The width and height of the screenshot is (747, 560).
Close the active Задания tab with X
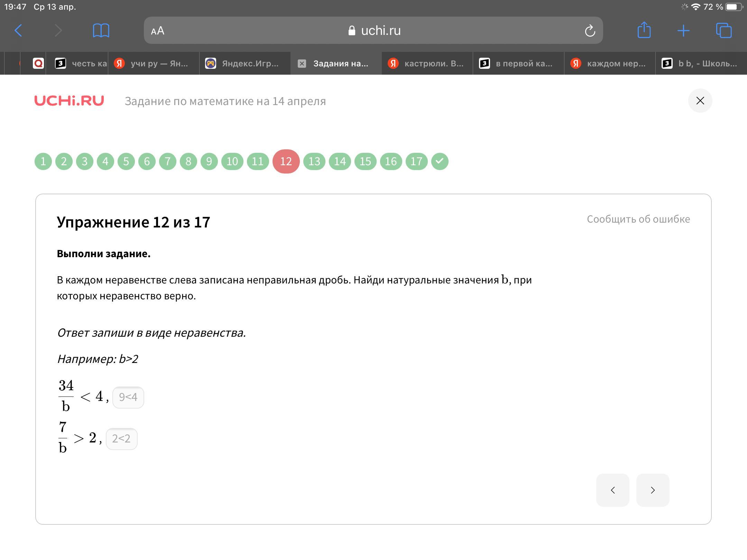[x=302, y=63]
